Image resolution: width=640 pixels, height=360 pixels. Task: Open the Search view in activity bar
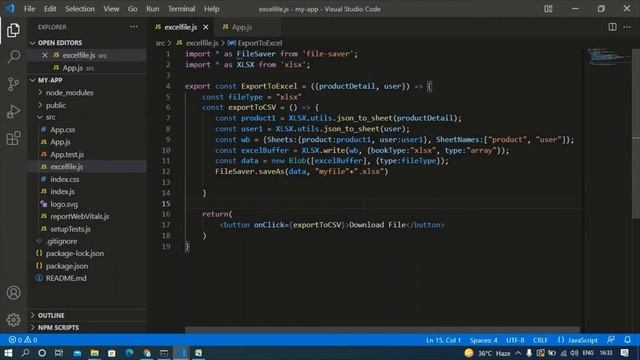(x=13, y=57)
